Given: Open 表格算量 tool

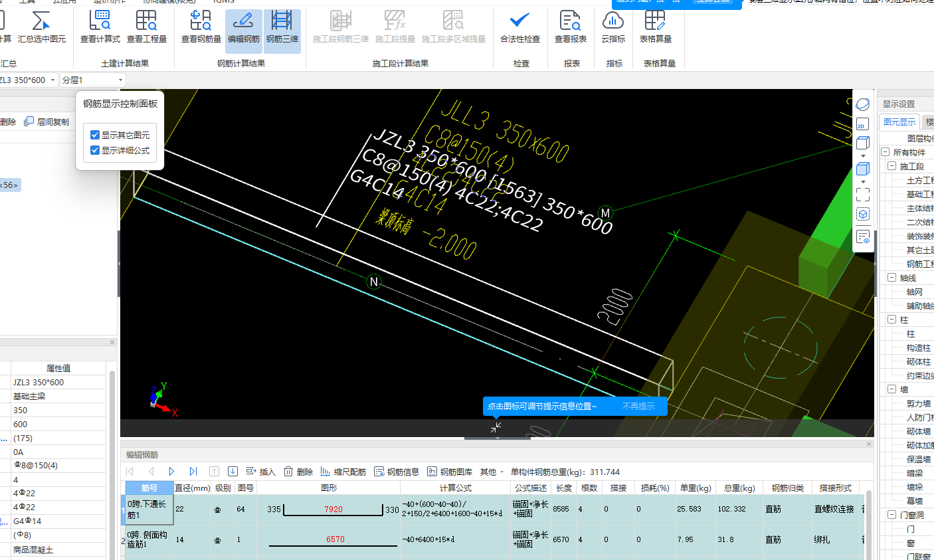Looking at the screenshot, I should coord(656,27).
